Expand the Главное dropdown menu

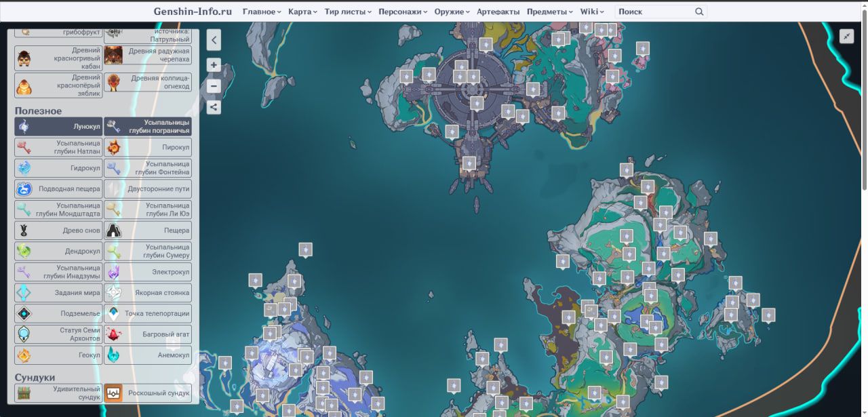tap(261, 12)
